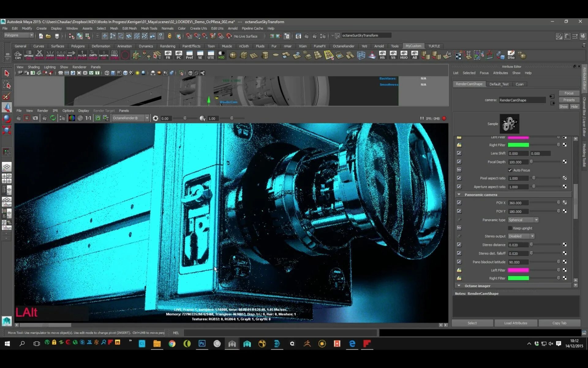The height and width of the screenshot is (368, 588).
Task: Open the Panoramic type dropdown
Action: pos(523,220)
